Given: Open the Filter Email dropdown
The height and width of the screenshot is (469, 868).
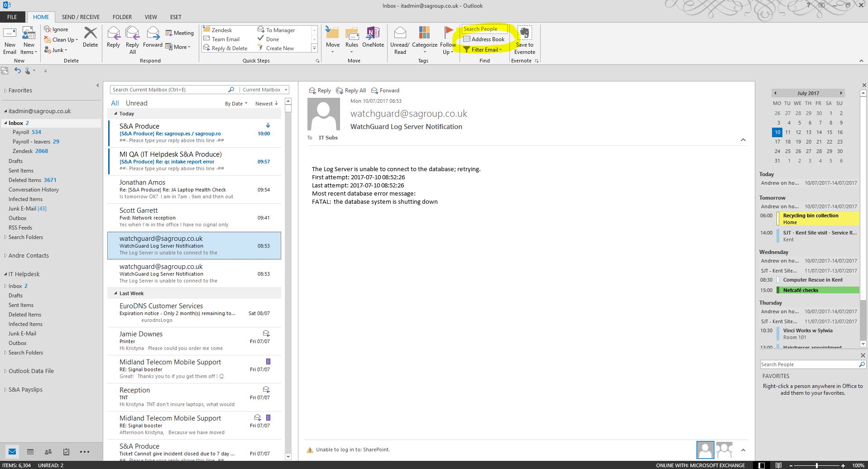Looking at the screenshot, I should click(483, 50).
